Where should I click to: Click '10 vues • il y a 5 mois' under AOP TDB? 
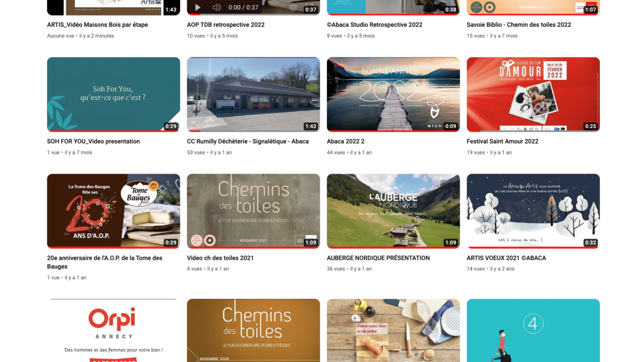click(x=213, y=36)
